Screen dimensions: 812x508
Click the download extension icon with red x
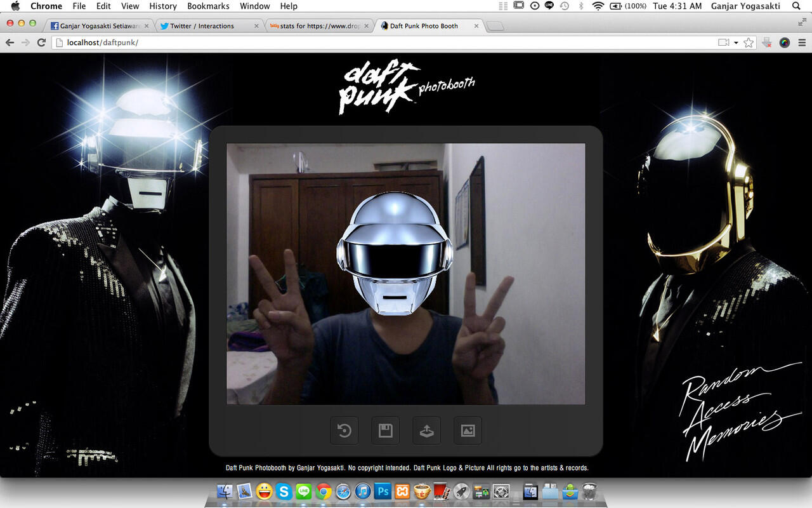tap(767, 43)
